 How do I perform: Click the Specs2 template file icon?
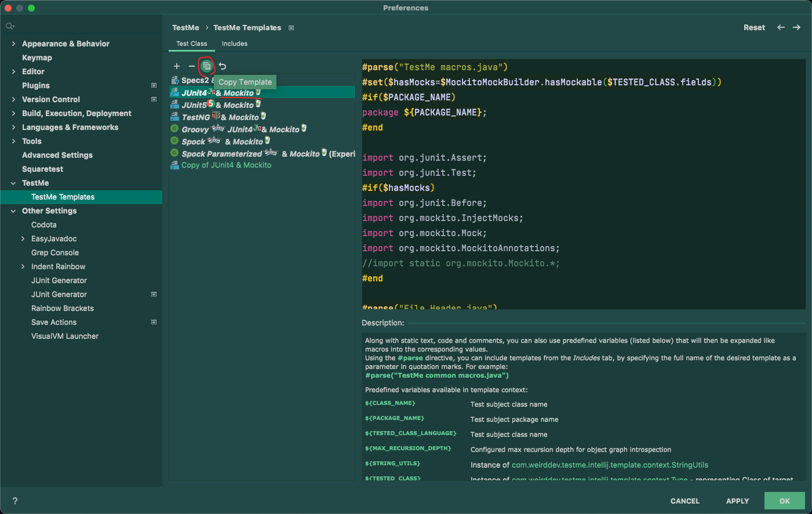(x=174, y=80)
